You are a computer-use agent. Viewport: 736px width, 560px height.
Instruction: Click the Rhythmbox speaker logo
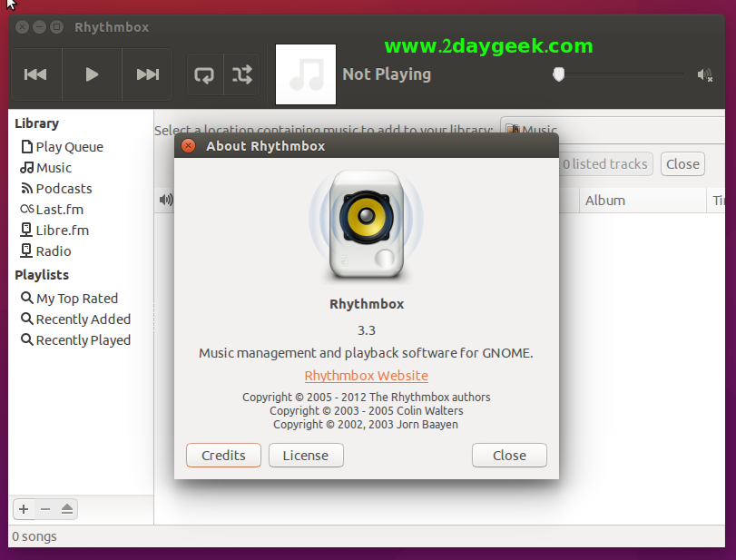(x=366, y=226)
